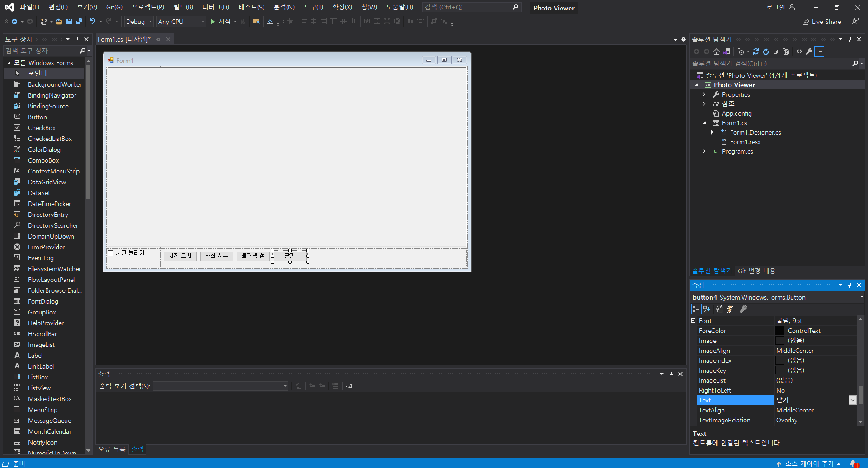Expand the Properties node in Solution Explorer
The height and width of the screenshot is (468, 868).
[704, 94]
